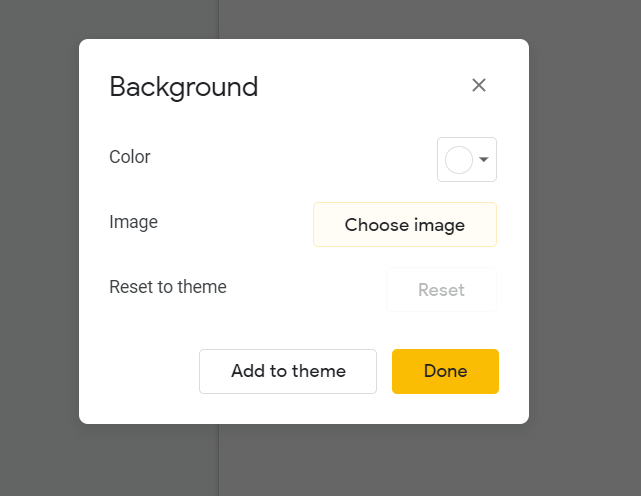
Task: Restore the theme background via Reset
Action: [442, 290]
